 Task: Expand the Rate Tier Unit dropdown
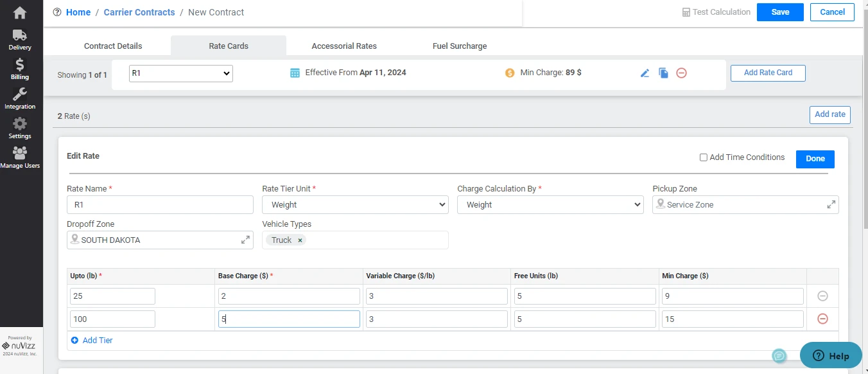[355, 205]
